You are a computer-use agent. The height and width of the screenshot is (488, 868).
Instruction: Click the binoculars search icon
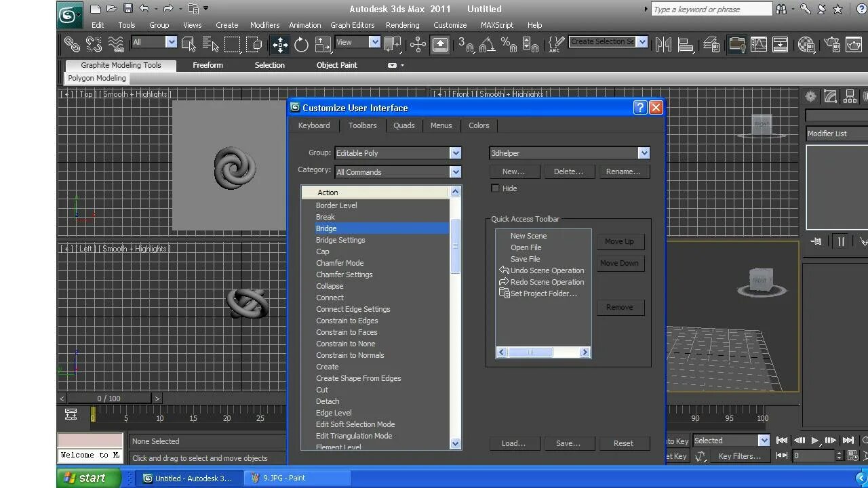pyautogui.click(x=781, y=9)
